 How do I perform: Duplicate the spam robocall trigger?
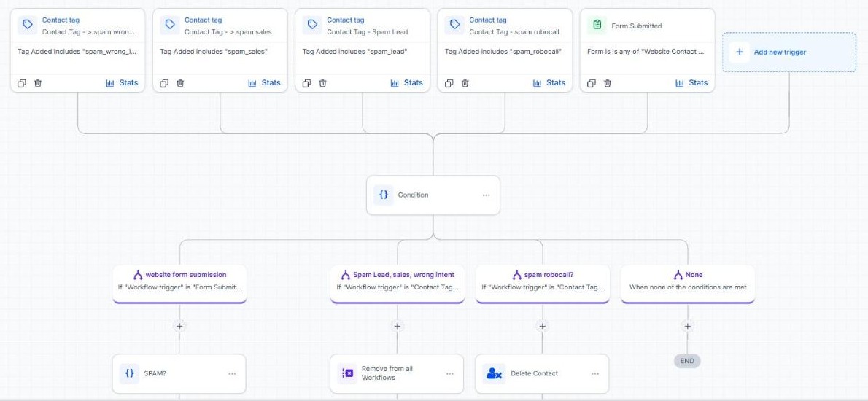(449, 83)
